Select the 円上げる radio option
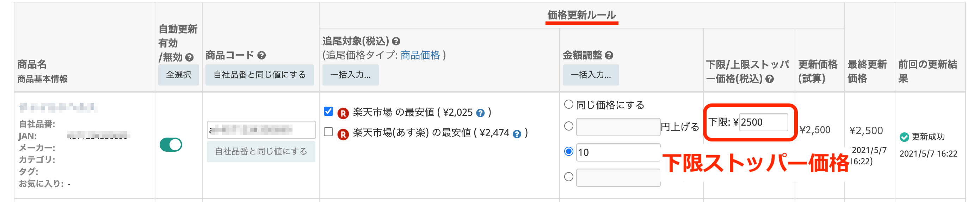 click(568, 126)
